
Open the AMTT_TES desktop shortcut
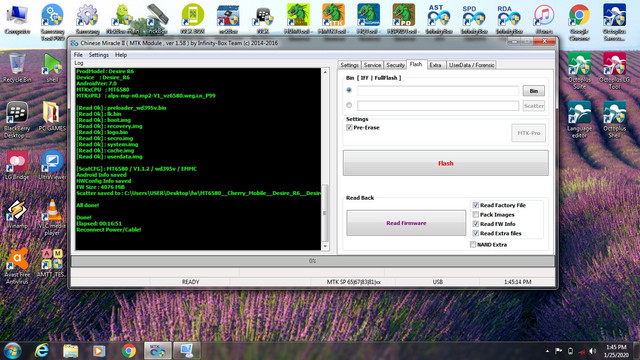[52, 263]
